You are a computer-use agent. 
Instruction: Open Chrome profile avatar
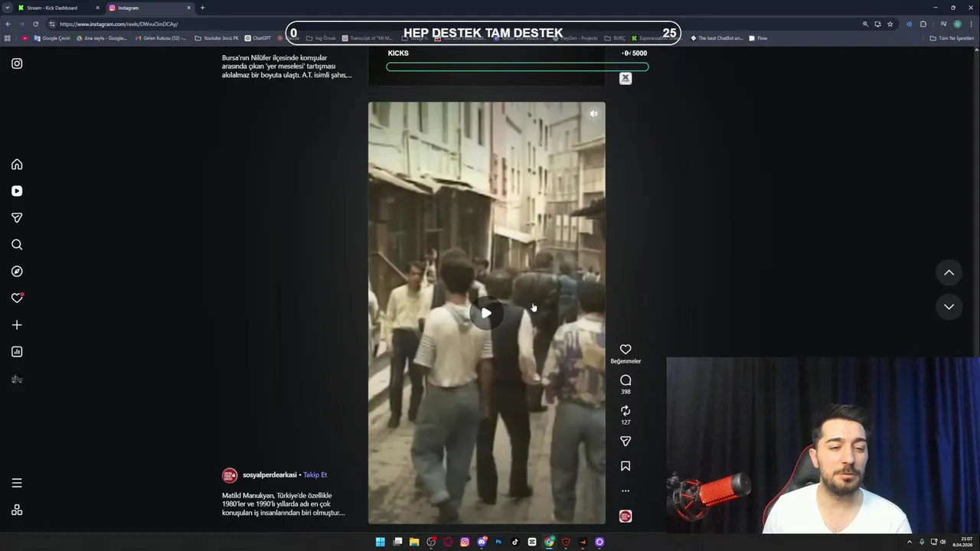point(957,24)
